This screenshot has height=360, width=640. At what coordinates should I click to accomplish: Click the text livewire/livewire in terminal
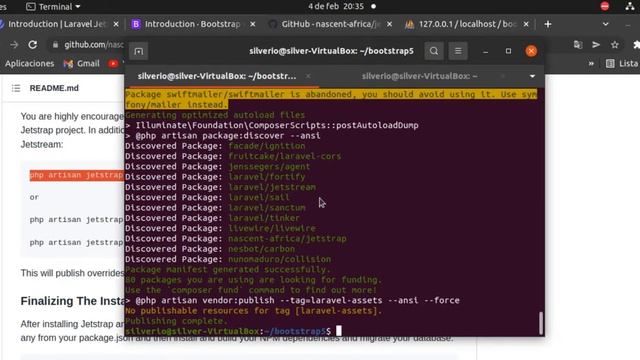[272, 229]
